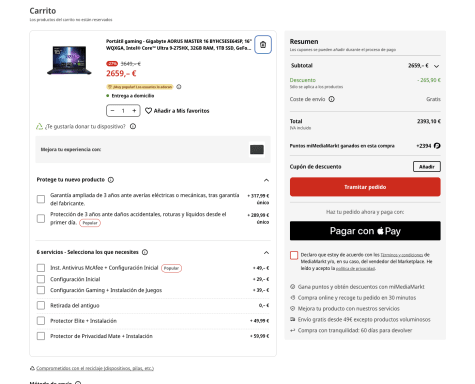The height and width of the screenshot is (384, 475).
Task: Click the delete product trash icon
Action: pos(263,45)
